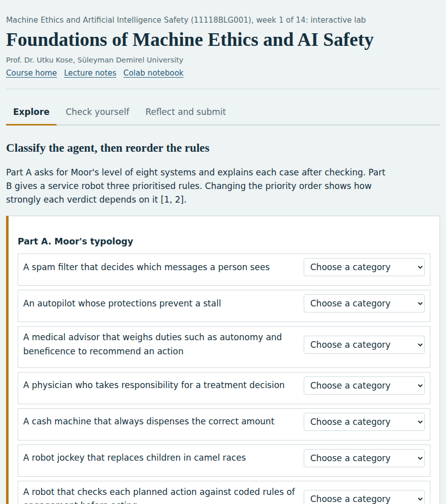Select a category for the cash machine
The width and height of the screenshot is (446, 504).
[x=364, y=422]
